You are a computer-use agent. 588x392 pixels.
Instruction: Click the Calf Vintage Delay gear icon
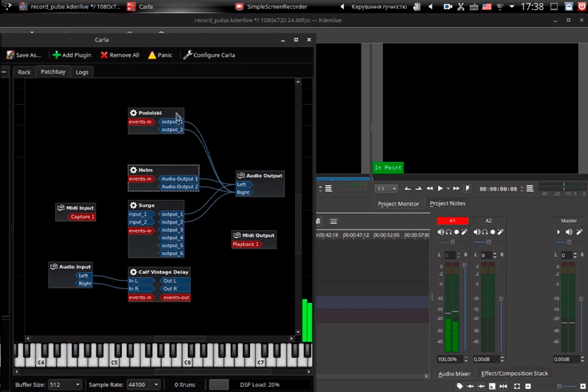(133, 272)
